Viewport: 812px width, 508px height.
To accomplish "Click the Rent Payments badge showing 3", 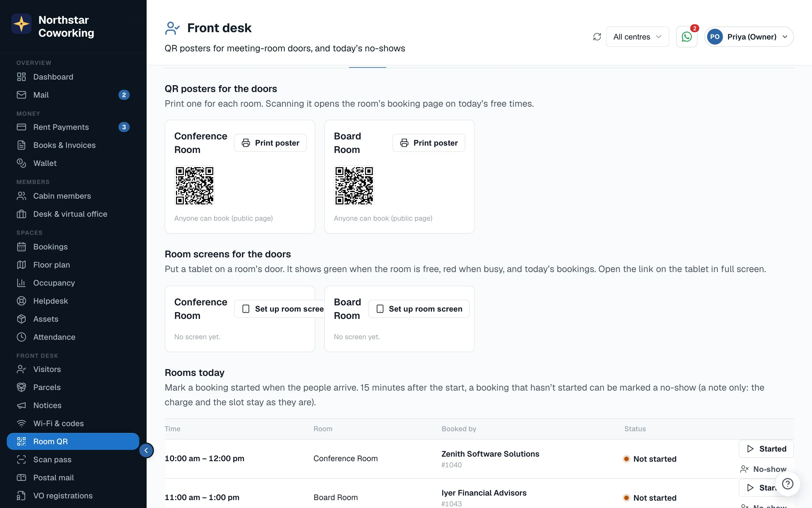I will click(x=124, y=127).
